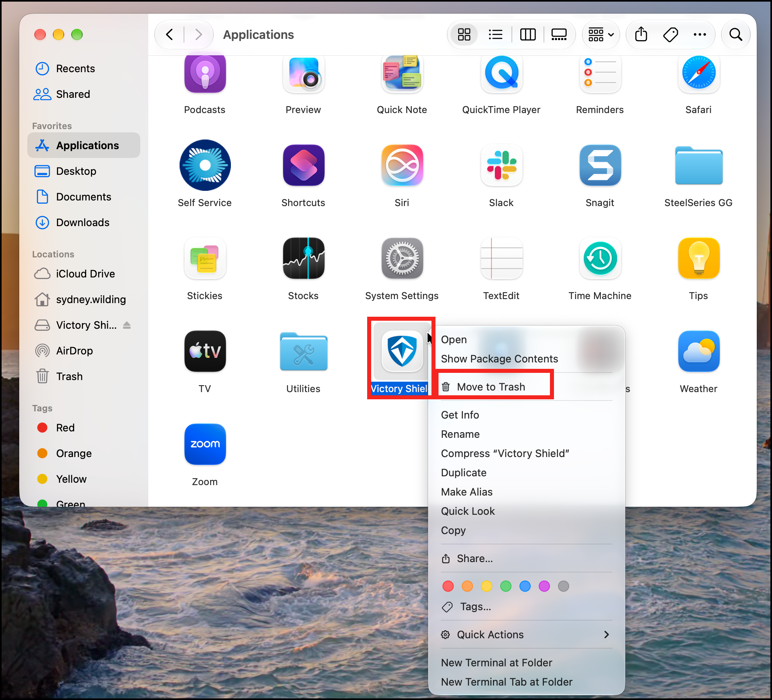The height and width of the screenshot is (700, 772).
Task: Open the Finder search button
Action: (736, 34)
